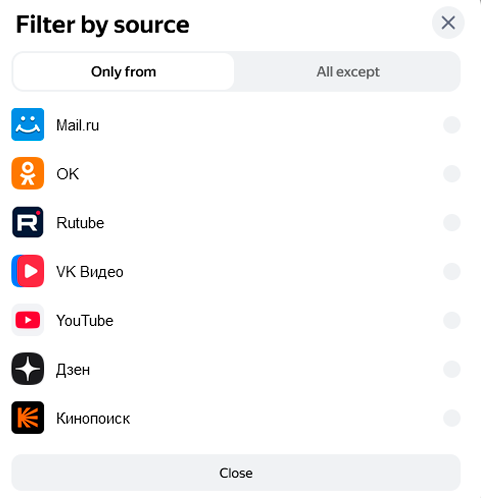This screenshot has height=498, width=481.
Task: Select the YouTube source radio circle
Action: point(452,320)
